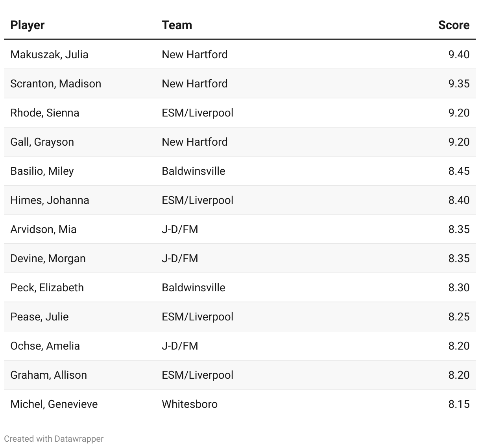Click Himes, Johanna player name
This screenshot has width=480, height=448.
[x=50, y=200]
